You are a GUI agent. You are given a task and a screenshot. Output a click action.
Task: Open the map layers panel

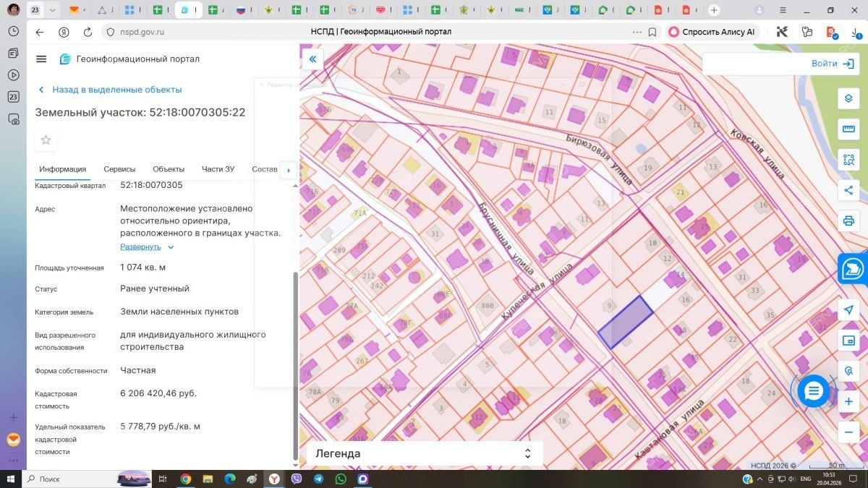coord(848,99)
